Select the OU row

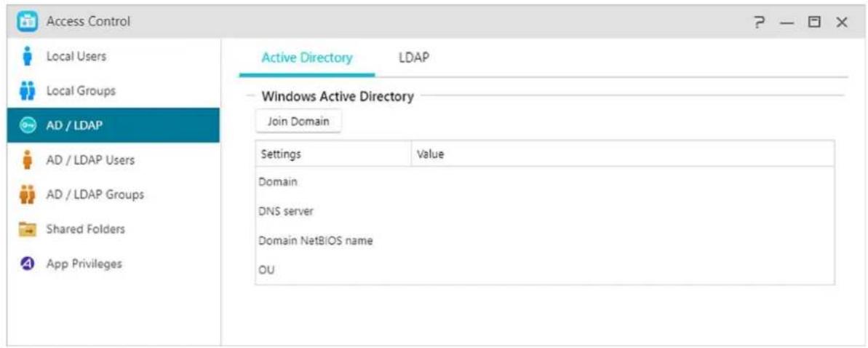545,271
